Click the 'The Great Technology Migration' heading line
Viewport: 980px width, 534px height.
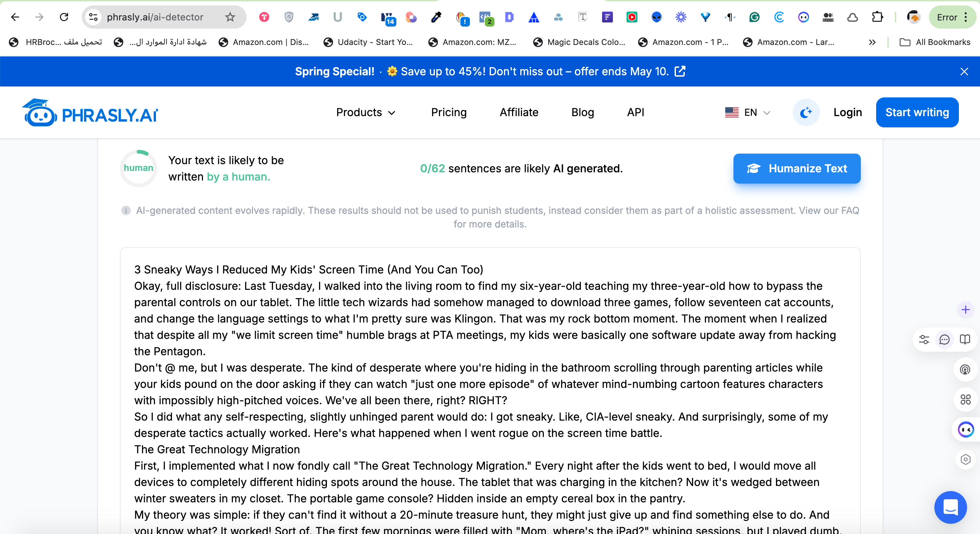pyautogui.click(x=217, y=450)
